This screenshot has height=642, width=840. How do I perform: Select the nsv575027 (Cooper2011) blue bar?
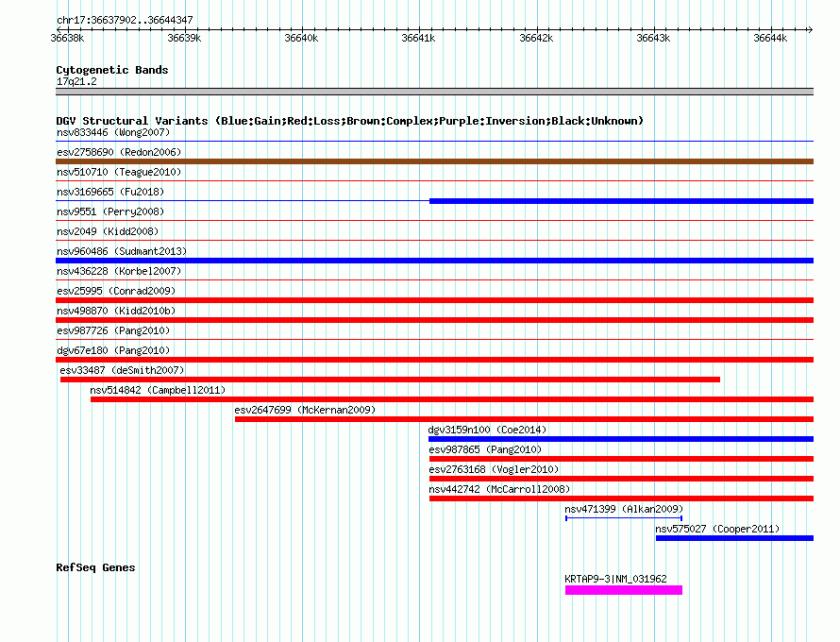pyautogui.click(x=734, y=538)
